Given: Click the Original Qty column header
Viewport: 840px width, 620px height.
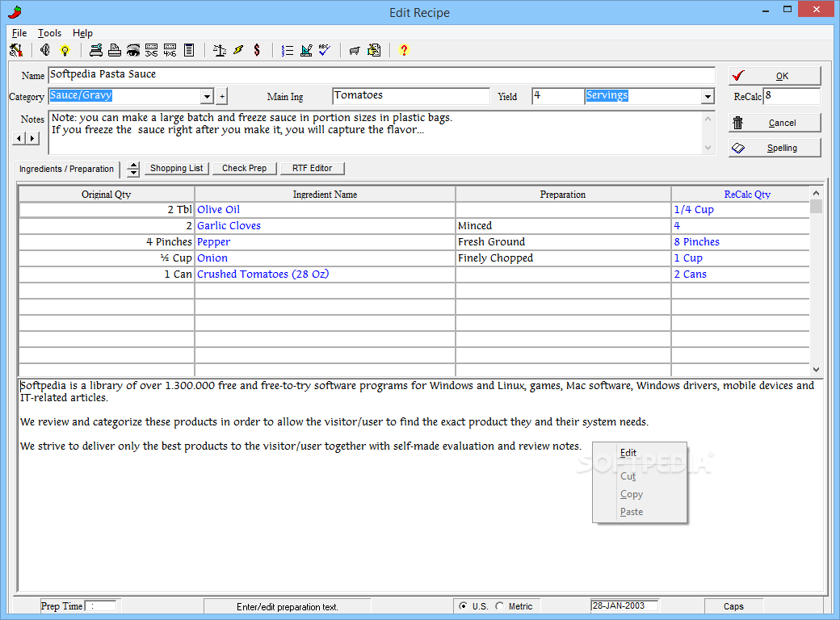Looking at the screenshot, I should click(x=106, y=195).
